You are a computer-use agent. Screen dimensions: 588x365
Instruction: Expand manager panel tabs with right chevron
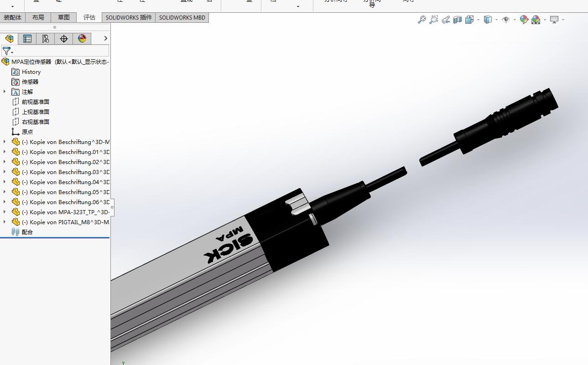click(106, 39)
